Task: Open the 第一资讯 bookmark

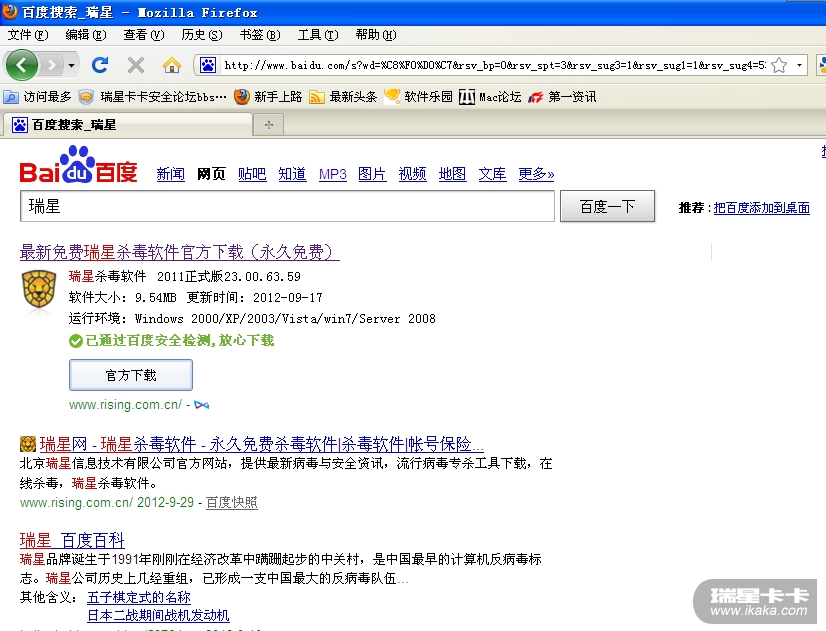Action: [562, 97]
